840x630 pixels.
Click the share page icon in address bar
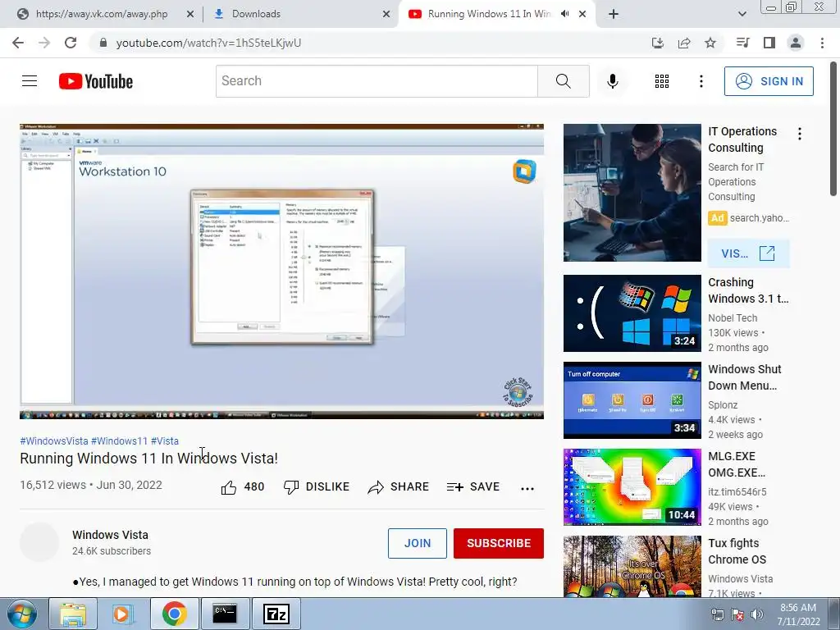(684, 43)
